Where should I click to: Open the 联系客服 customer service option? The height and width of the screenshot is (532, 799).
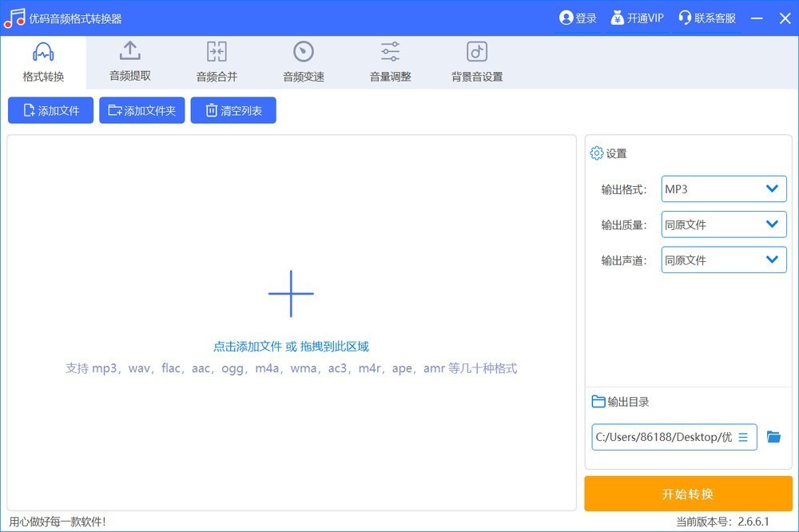[x=706, y=18]
